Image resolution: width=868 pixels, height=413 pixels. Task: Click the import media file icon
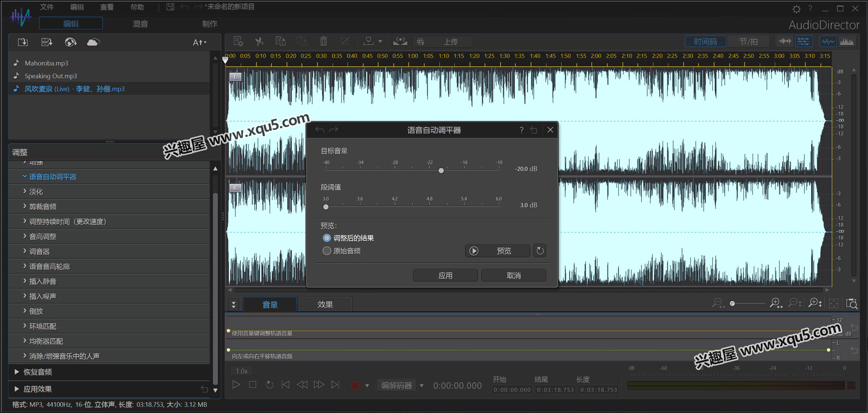tap(23, 42)
